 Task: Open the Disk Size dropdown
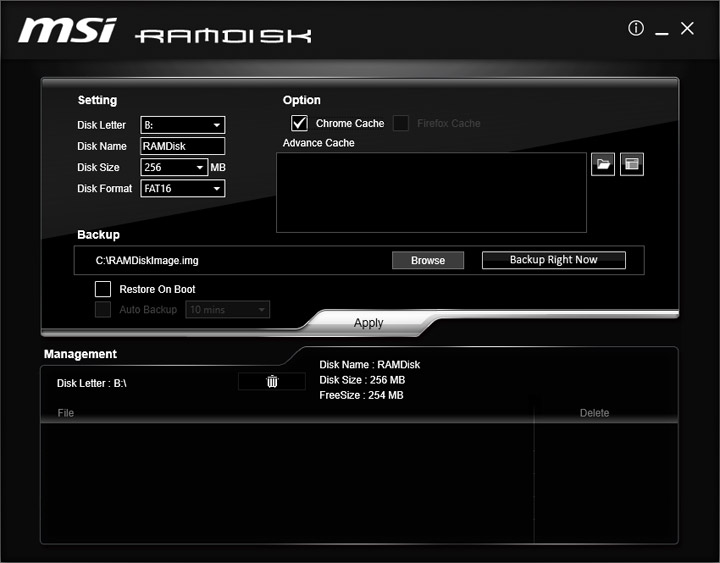[174, 167]
